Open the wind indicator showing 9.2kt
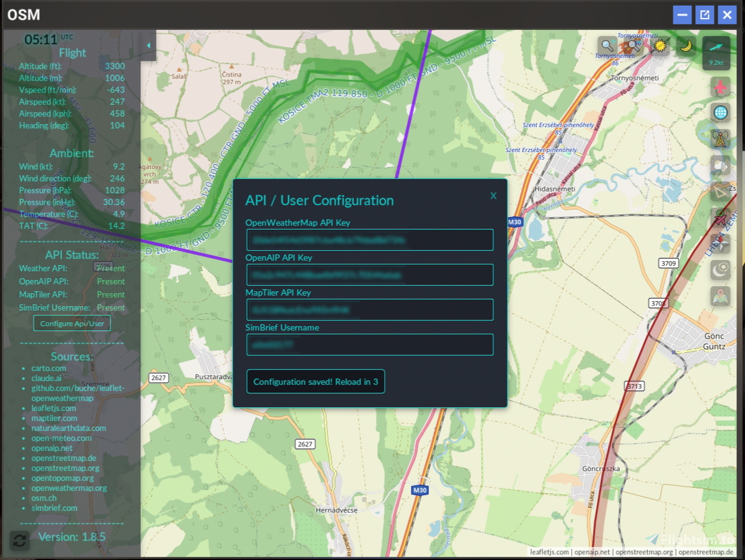Screen dimensions: 745x560 (x=714, y=53)
